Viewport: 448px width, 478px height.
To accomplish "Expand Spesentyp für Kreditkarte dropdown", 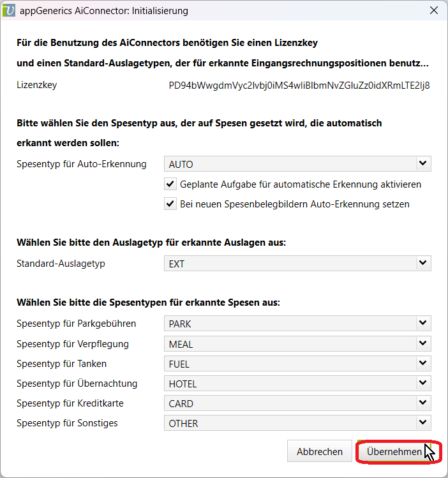I will point(297,403).
